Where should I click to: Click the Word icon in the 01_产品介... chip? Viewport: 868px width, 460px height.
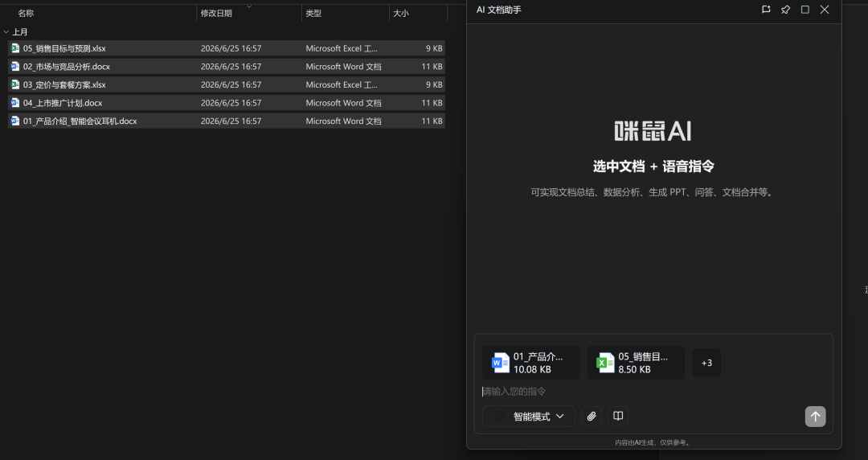(x=501, y=363)
